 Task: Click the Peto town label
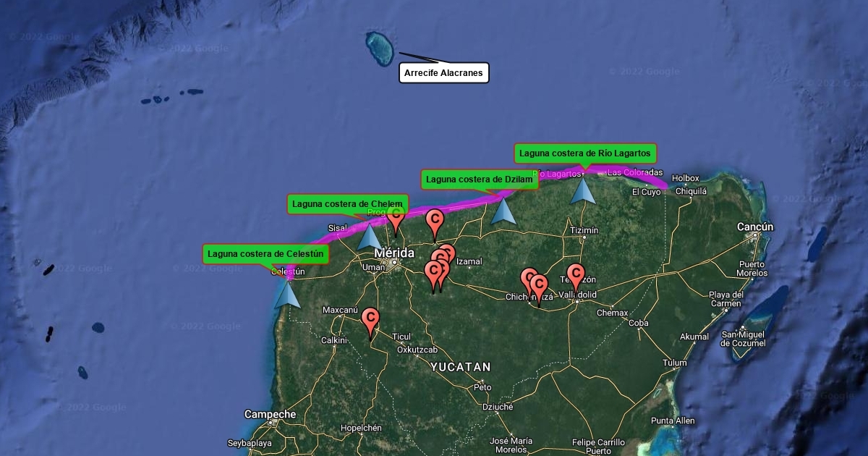point(482,388)
